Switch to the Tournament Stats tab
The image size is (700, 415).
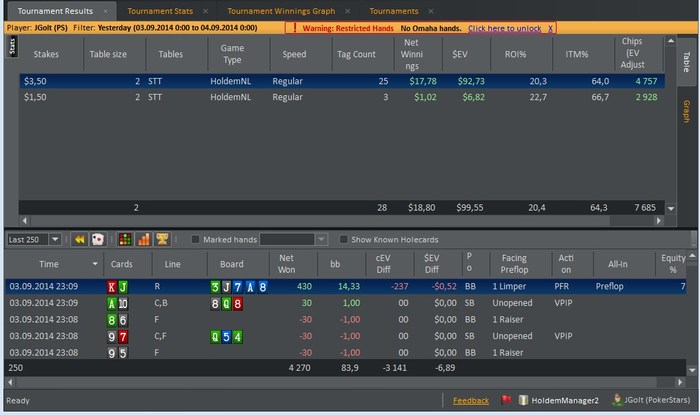click(160, 11)
